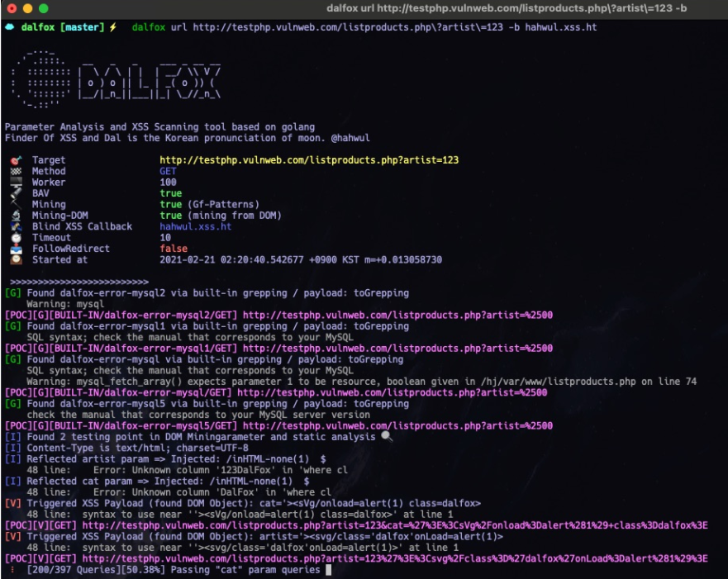Click the target emoji icon beside Target
Viewport: 728px width, 579px height.
(x=16, y=160)
